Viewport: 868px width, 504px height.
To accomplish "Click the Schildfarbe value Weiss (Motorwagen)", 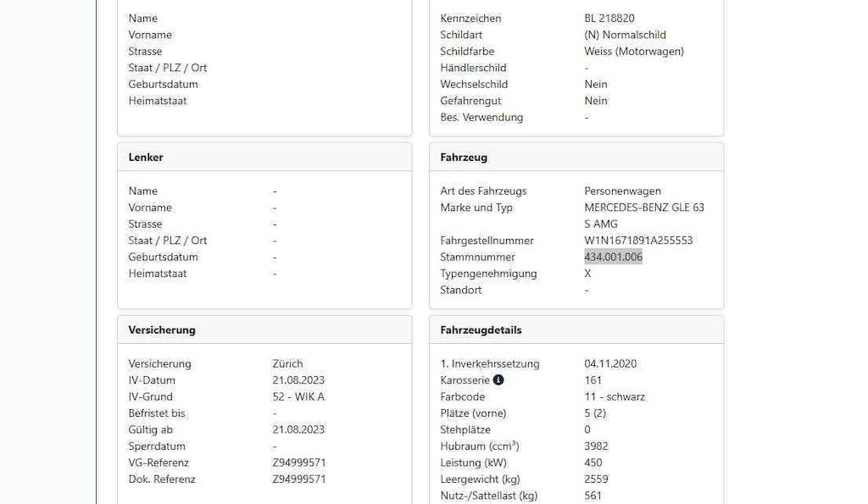I will click(x=634, y=52).
